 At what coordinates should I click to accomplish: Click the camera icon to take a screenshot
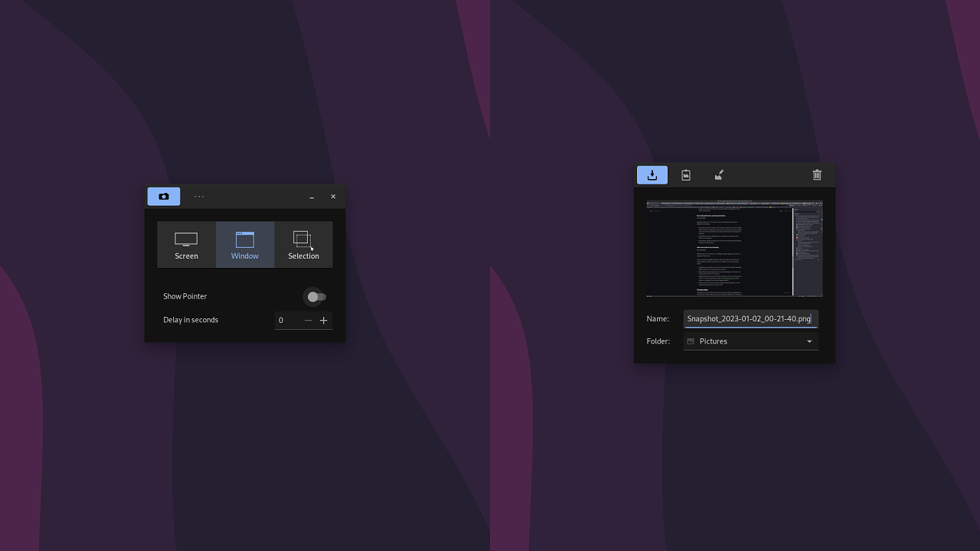163,196
